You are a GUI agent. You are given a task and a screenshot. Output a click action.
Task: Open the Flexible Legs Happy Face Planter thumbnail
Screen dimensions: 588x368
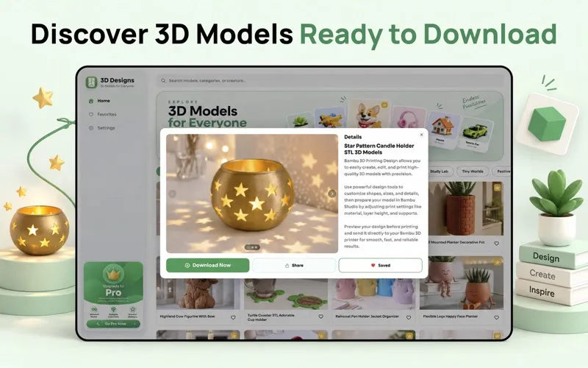click(462, 283)
